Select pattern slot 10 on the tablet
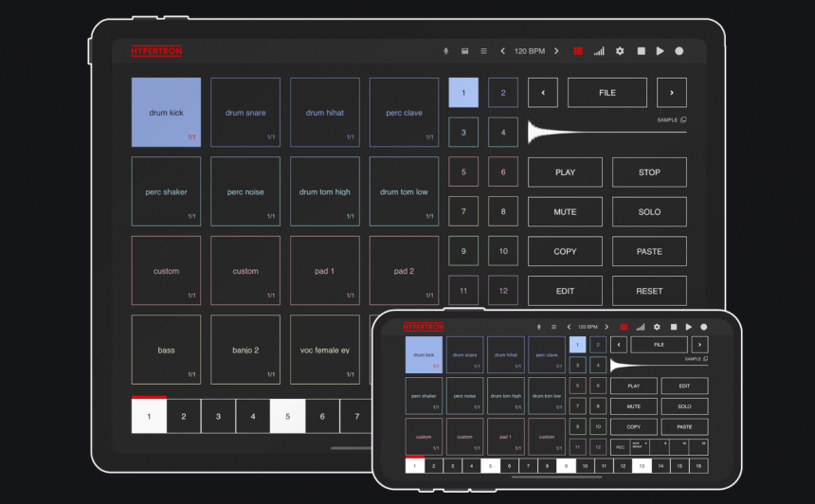Image resolution: width=815 pixels, height=504 pixels. click(x=503, y=251)
